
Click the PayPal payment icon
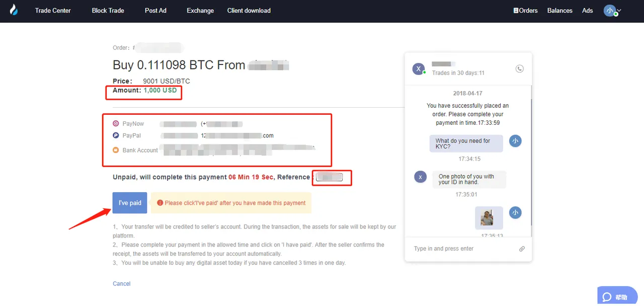point(116,135)
